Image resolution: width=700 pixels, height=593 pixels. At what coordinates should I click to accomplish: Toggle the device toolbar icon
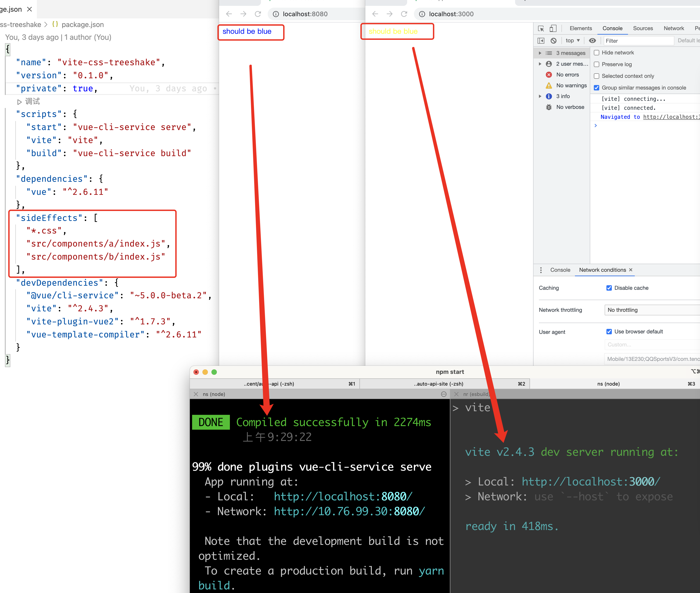553,29
